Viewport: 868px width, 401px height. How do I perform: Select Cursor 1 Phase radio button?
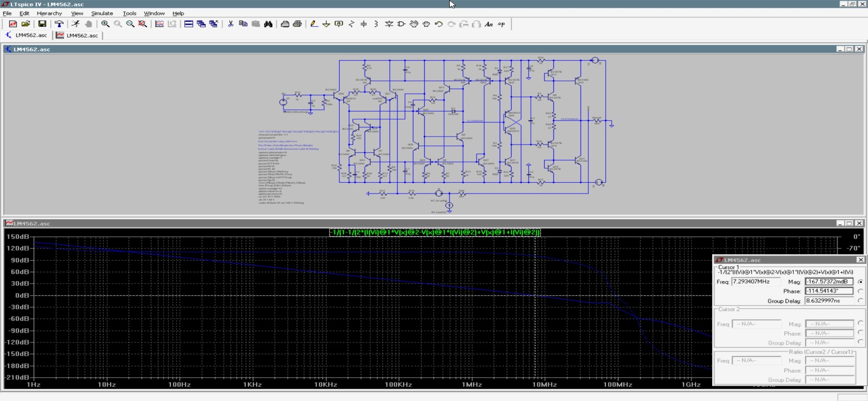coord(860,291)
